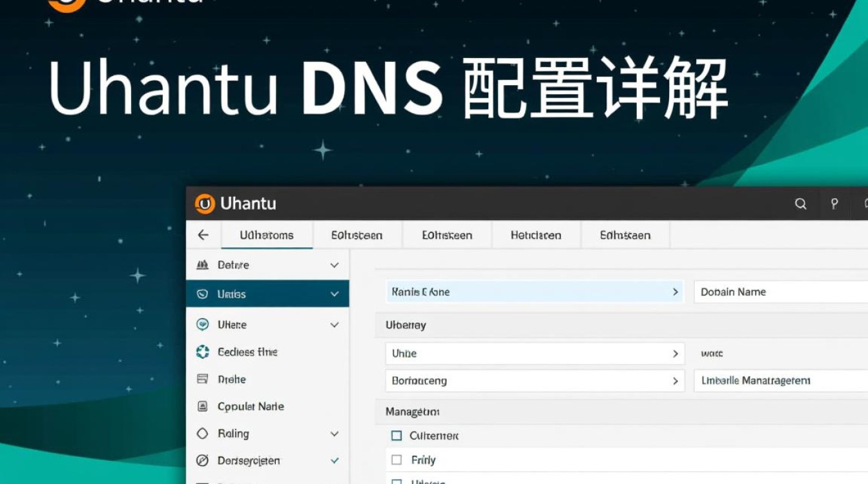Click the Dobain Name field
The height and width of the screenshot is (484, 868).
[781, 292]
